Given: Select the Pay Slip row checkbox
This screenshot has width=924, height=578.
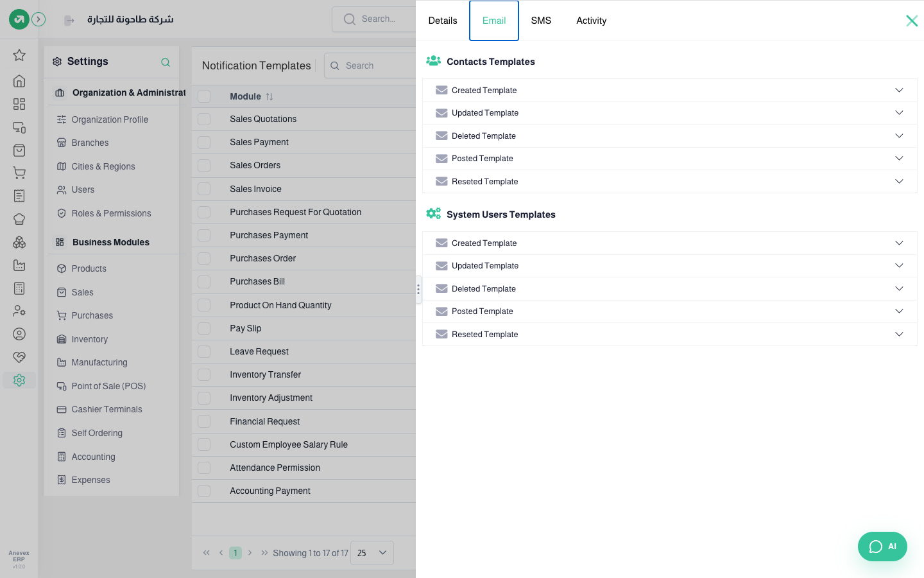Looking at the screenshot, I should coord(204,328).
